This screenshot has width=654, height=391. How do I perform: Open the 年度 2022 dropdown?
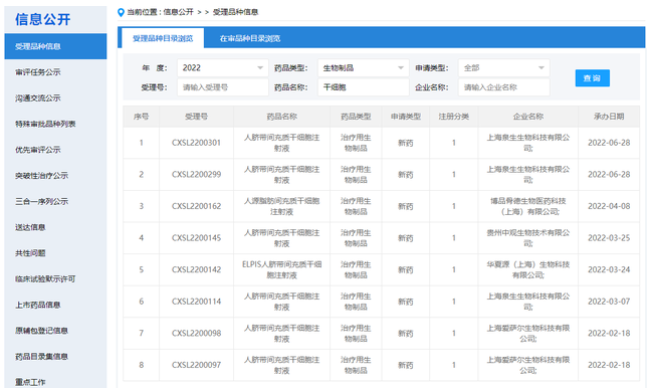(223, 68)
